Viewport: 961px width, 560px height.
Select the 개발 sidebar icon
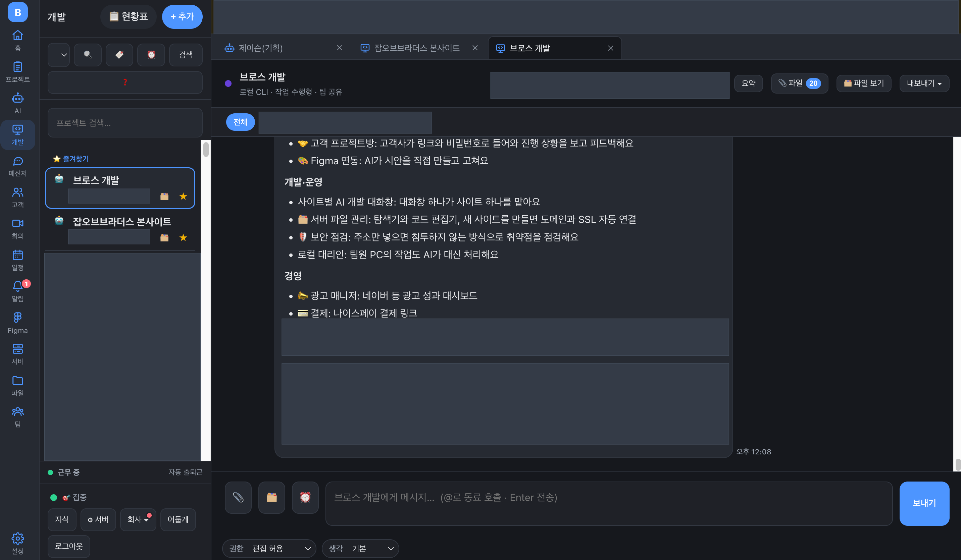17,134
